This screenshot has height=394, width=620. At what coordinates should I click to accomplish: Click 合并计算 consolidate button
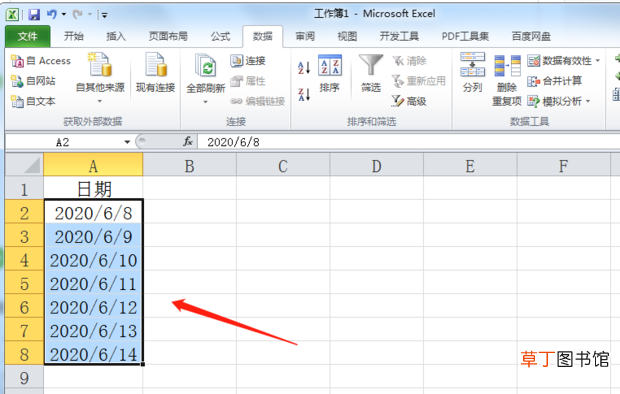tap(554, 81)
